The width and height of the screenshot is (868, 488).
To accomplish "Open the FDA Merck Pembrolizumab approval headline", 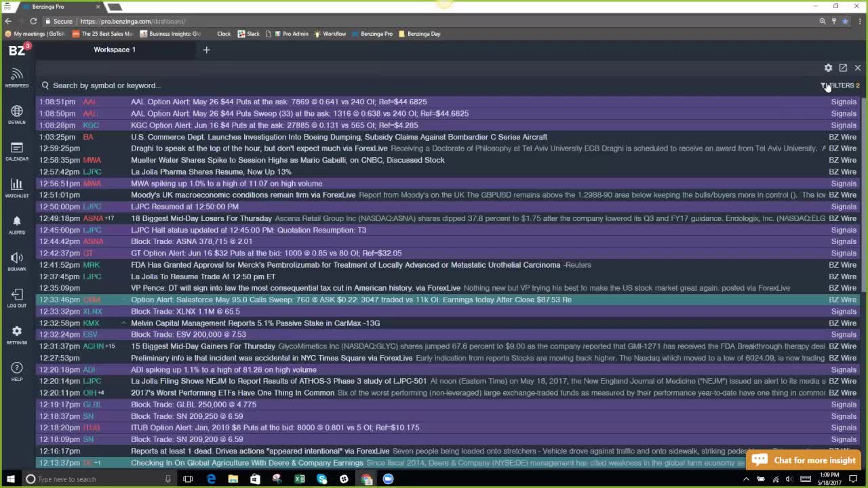I will tap(346, 265).
